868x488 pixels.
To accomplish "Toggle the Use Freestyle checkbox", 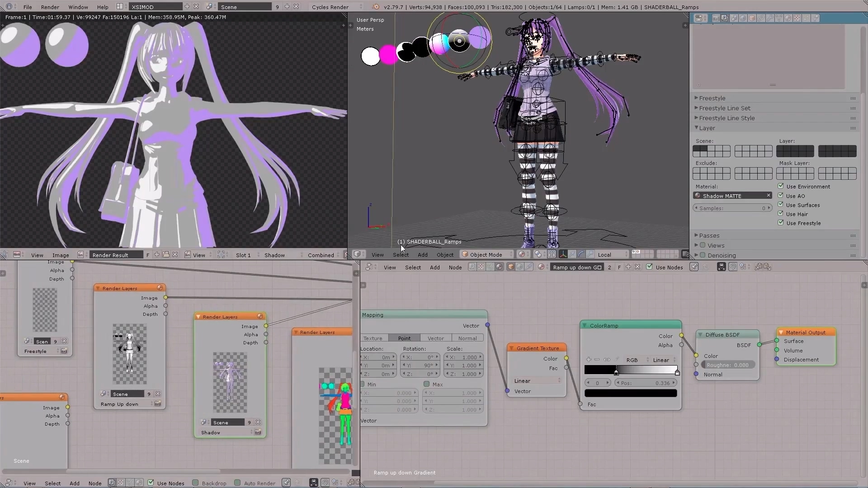I will point(781,222).
